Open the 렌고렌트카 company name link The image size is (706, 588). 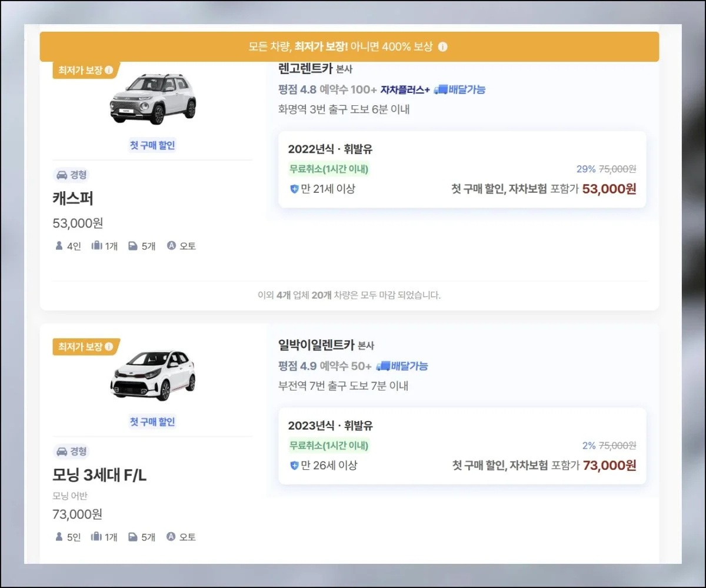(305, 69)
